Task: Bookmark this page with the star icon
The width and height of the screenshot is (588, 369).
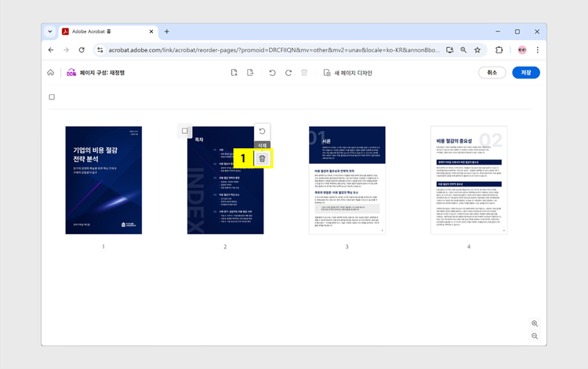Action: tap(477, 50)
